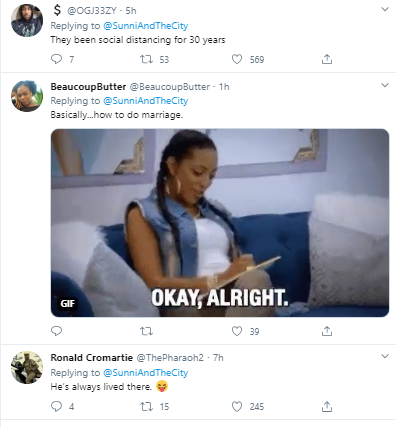Like the tweet with 39 likes
Screen dimensions: 396x427
(237, 331)
